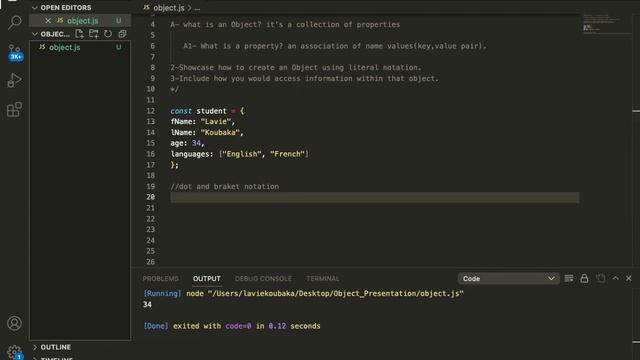Open the output log file icon
The width and height of the screenshot is (640, 360).
pos(600,278)
